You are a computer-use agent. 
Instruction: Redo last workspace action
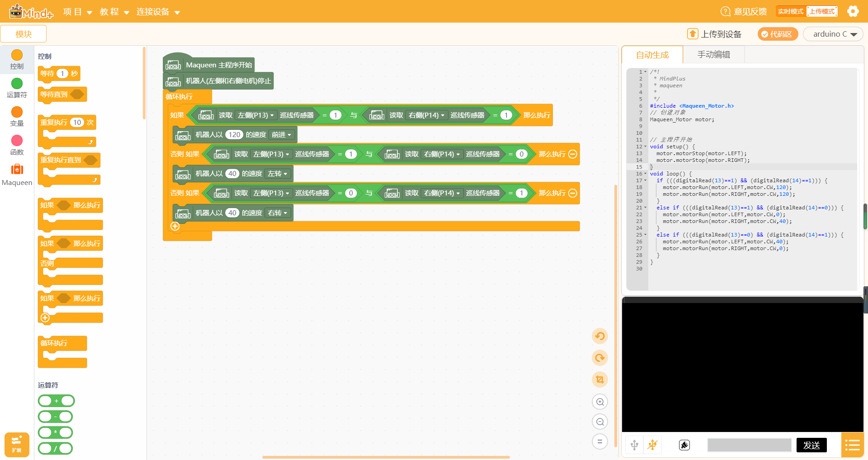coord(600,358)
